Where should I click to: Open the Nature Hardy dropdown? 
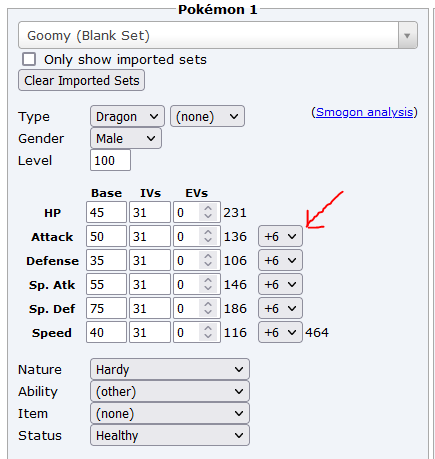click(x=170, y=369)
